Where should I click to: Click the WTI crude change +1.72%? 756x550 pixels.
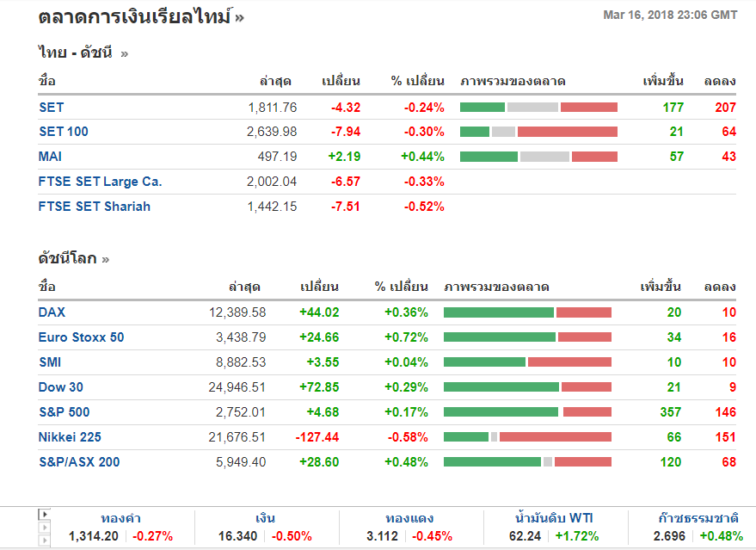[577, 536]
